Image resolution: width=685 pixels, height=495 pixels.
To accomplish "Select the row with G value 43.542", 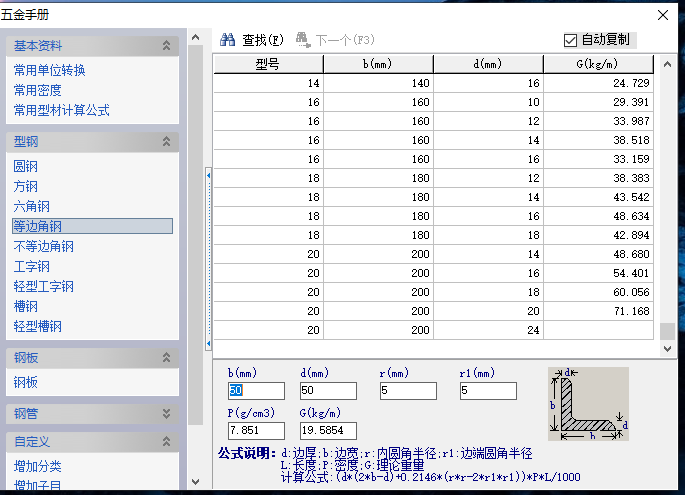I will (433, 197).
